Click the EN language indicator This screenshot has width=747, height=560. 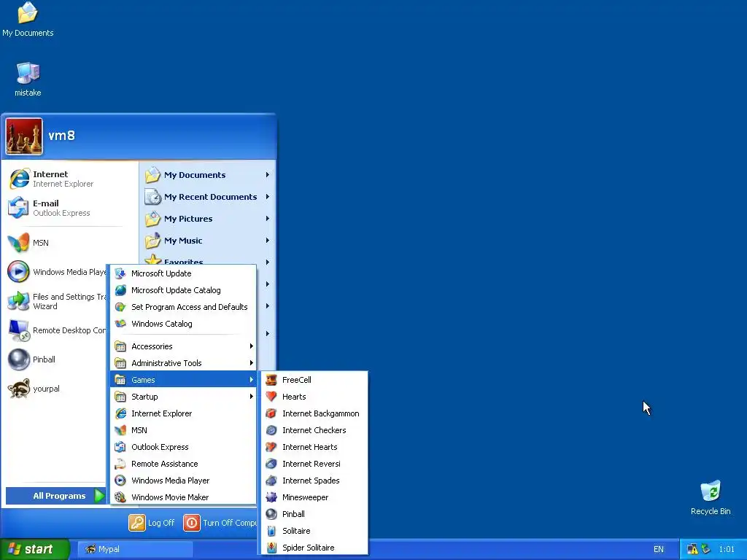pyautogui.click(x=659, y=549)
